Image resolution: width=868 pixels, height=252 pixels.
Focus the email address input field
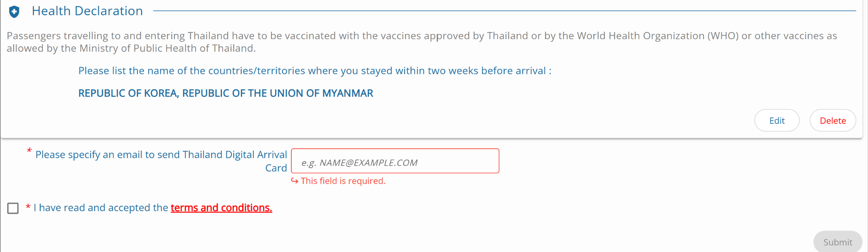[395, 161]
